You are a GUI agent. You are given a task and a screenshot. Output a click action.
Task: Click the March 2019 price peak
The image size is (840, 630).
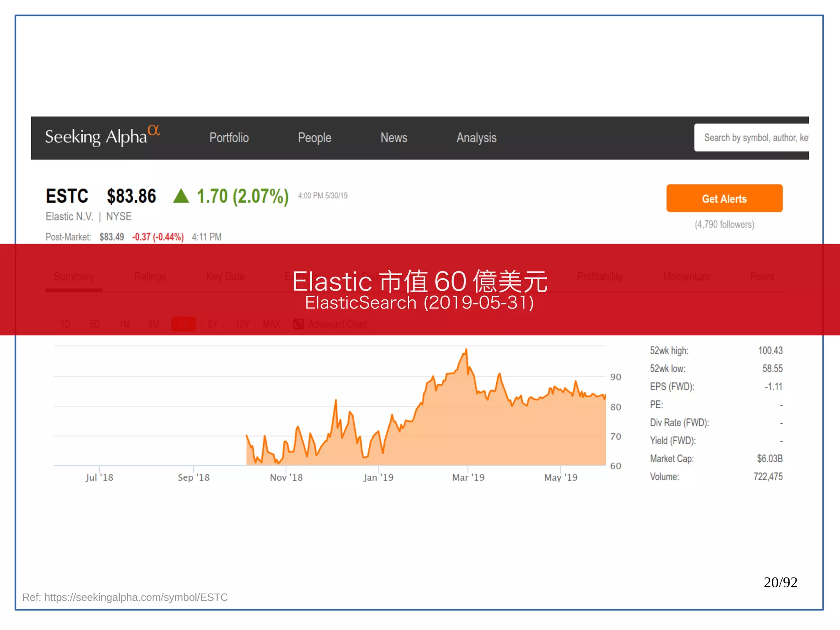(x=466, y=350)
